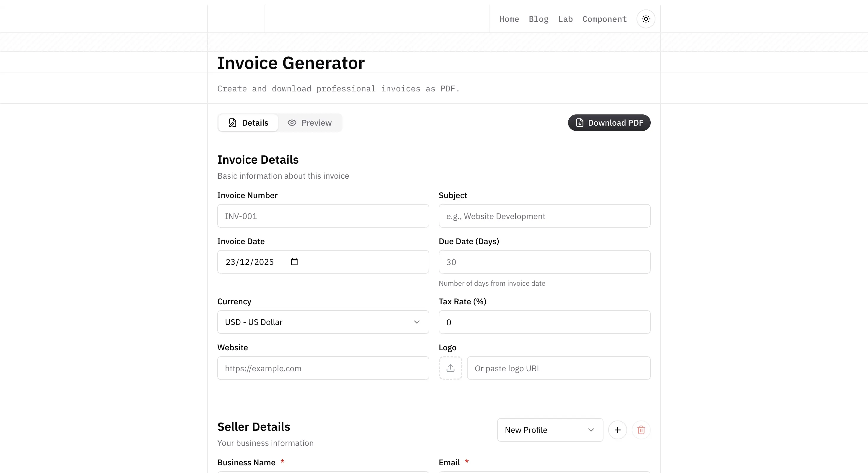This screenshot has width=868, height=473.
Task: Add a seller profile with the plus icon
Action: 618,430
